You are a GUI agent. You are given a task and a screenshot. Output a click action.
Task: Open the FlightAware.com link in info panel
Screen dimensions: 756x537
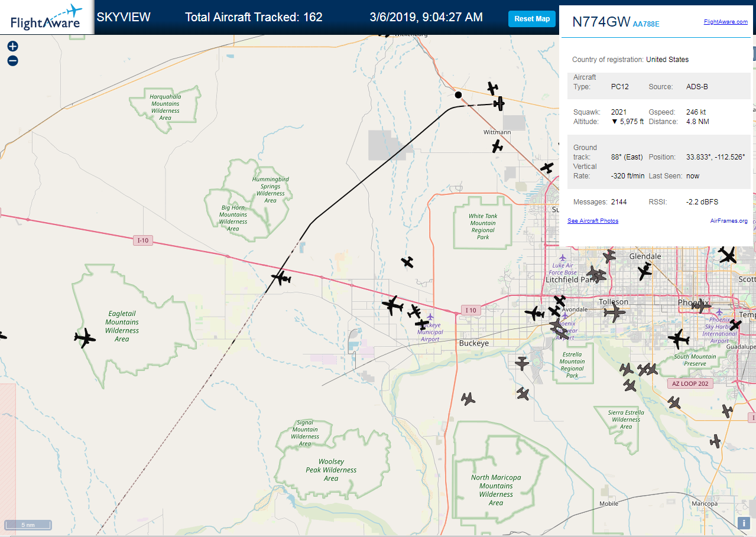pyautogui.click(x=726, y=22)
